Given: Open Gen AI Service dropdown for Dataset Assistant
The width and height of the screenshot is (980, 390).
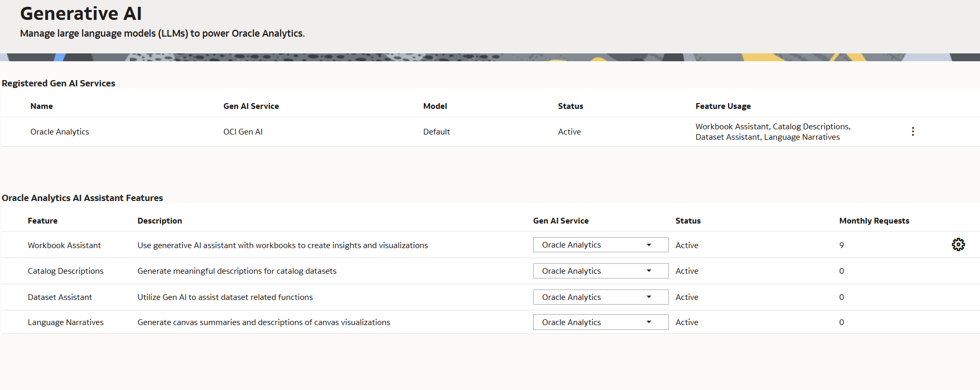Looking at the screenshot, I should [600, 297].
